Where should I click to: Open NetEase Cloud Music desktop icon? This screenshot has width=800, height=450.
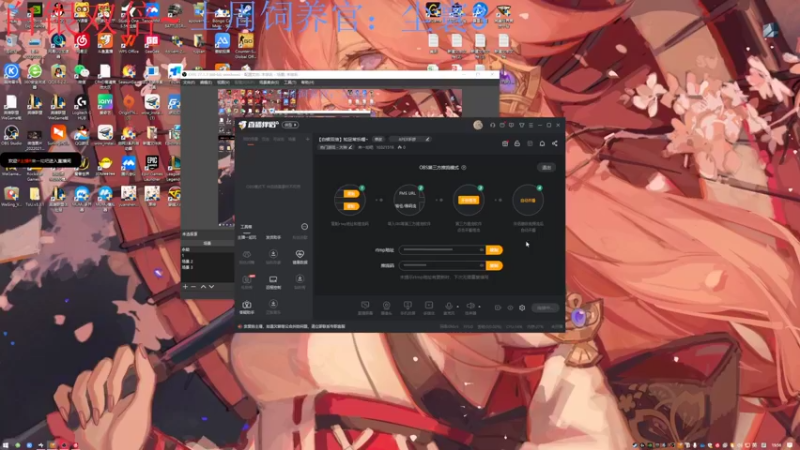pyautogui.click(x=82, y=42)
